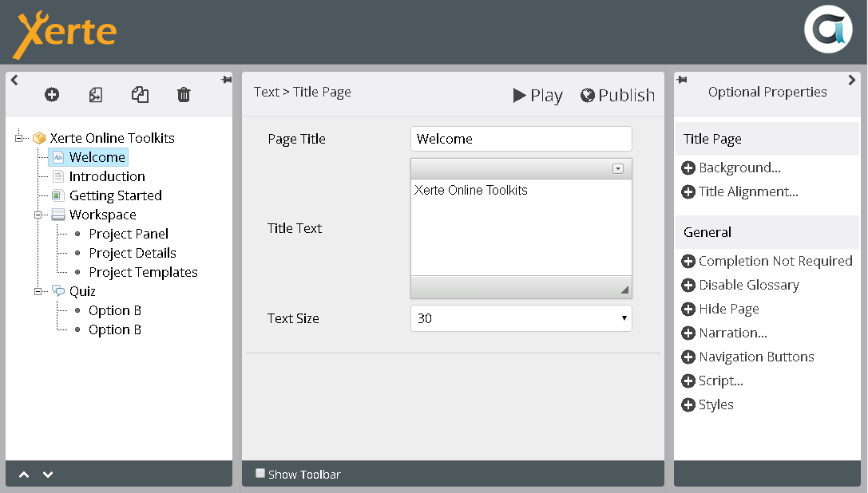The image size is (868, 493).
Task: Add Completion Not Required plus icon
Action: [x=688, y=261]
